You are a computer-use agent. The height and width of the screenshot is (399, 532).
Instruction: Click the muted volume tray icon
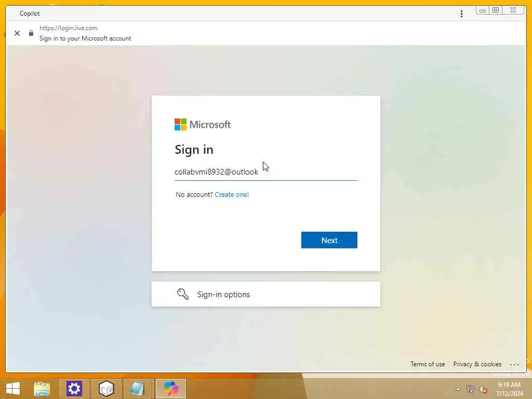483,389
